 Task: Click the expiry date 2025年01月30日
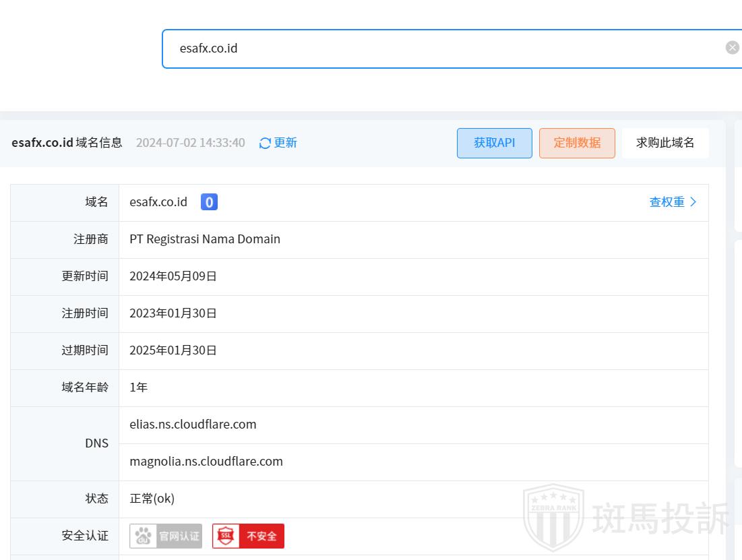click(173, 350)
